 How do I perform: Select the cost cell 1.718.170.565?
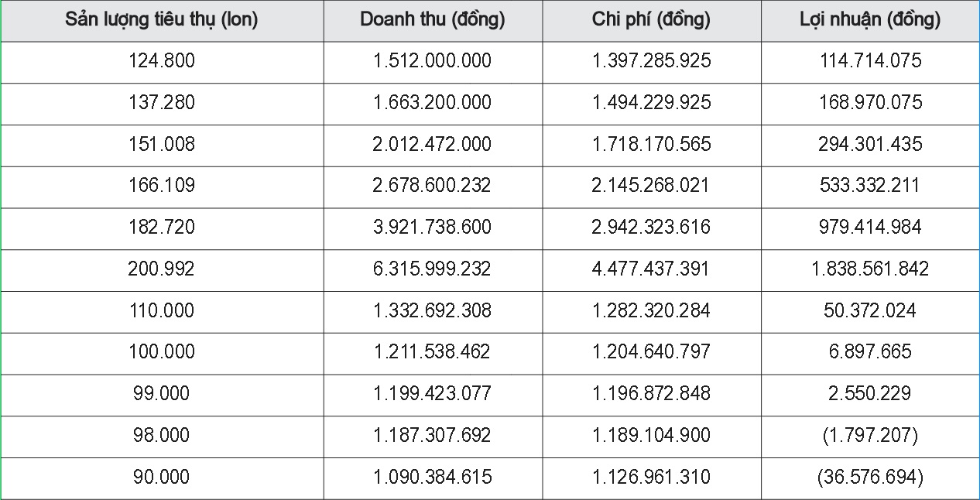pyautogui.click(x=652, y=146)
